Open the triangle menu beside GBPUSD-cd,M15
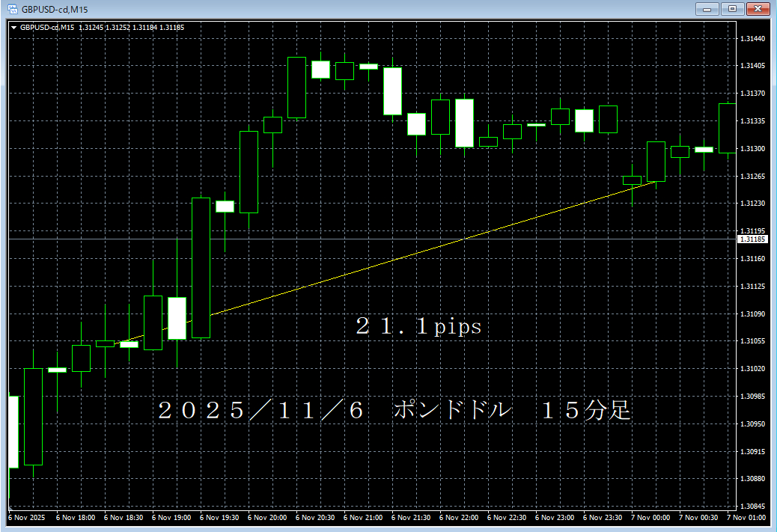The image size is (777, 532). 13,28
